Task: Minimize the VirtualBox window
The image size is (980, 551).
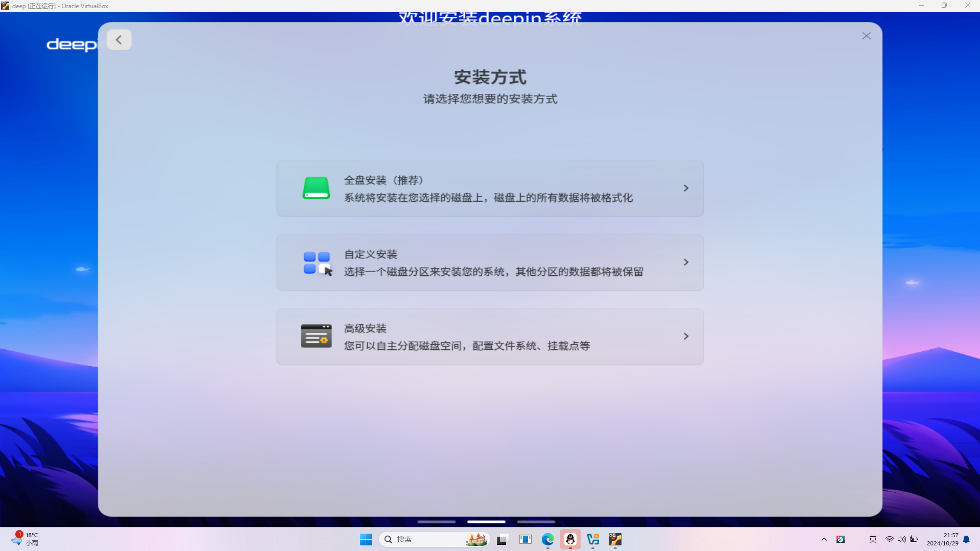Action: (921, 6)
